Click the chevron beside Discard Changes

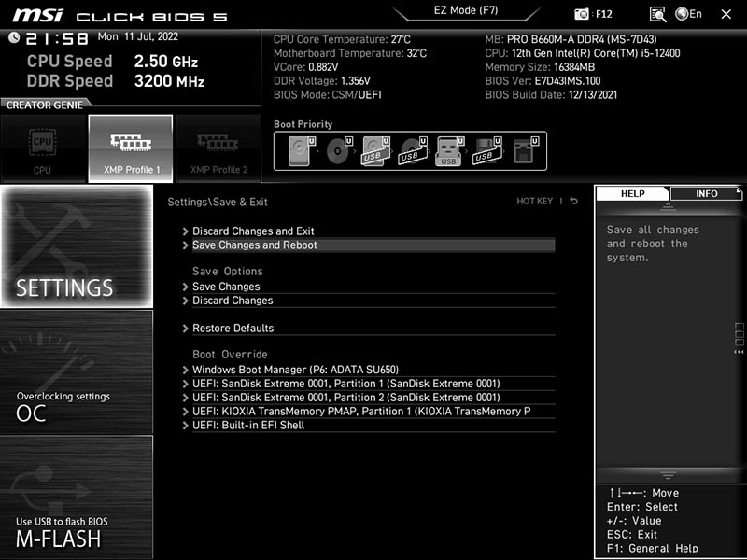185,301
